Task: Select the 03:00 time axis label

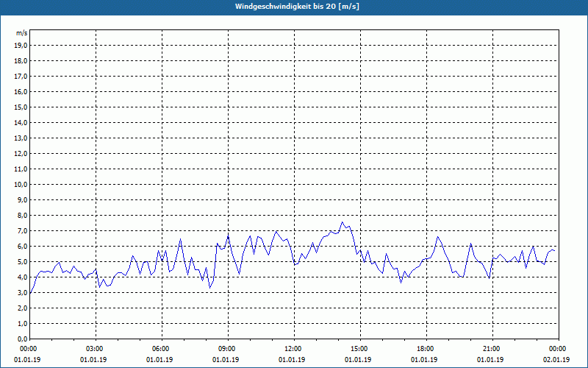Action: click(x=96, y=349)
